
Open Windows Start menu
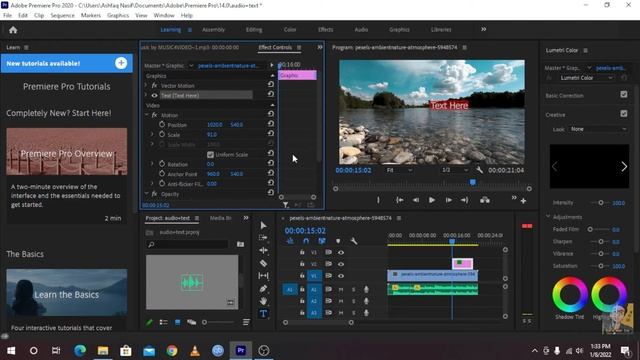click(x=11, y=350)
